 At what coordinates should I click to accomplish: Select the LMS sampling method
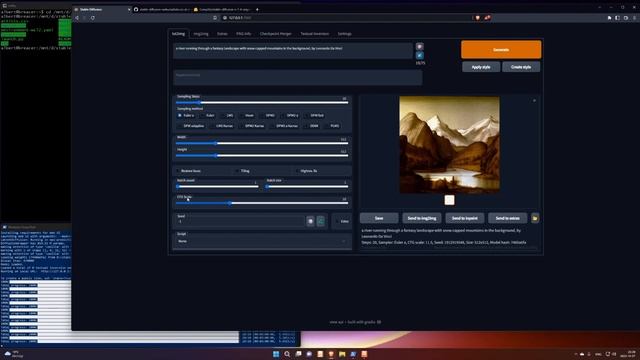[227, 116]
